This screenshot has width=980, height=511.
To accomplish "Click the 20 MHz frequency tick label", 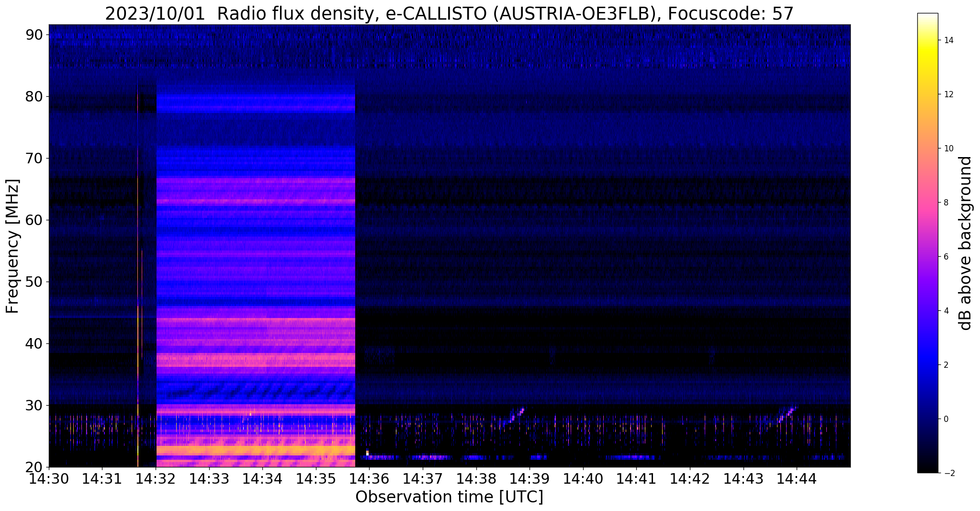I will pos(34,467).
